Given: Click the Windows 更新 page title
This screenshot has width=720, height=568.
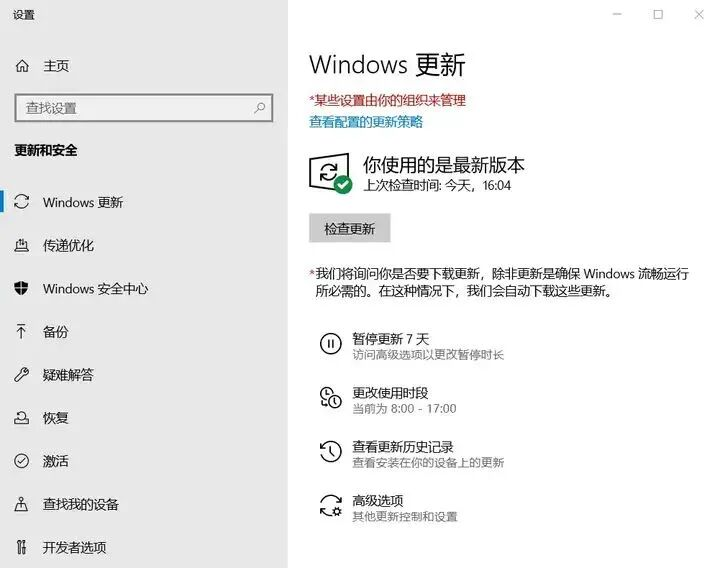Looking at the screenshot, I should (x=387, y=65).
